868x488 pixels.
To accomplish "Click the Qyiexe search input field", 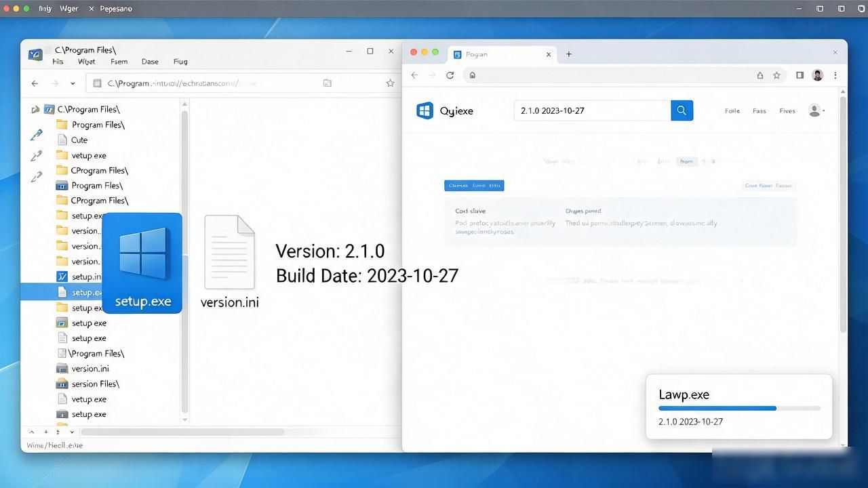I will click(x=593, y=110).
